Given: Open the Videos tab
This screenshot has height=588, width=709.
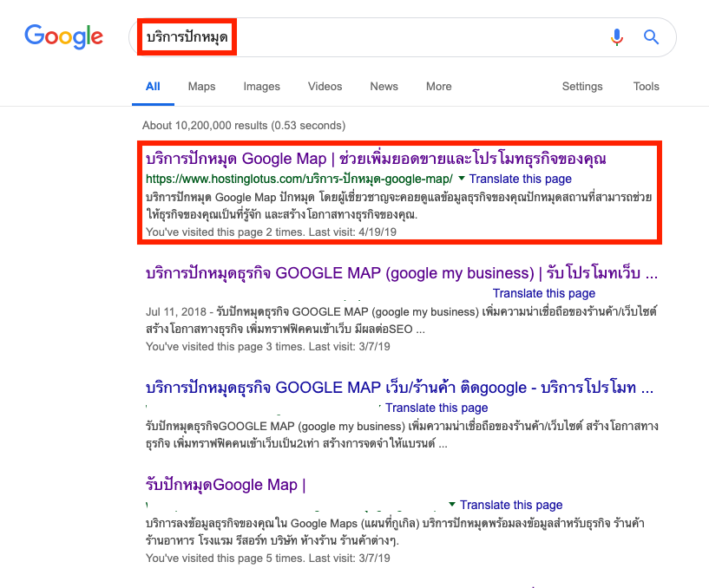Looking at the screenshot, I should coord(325,87).
